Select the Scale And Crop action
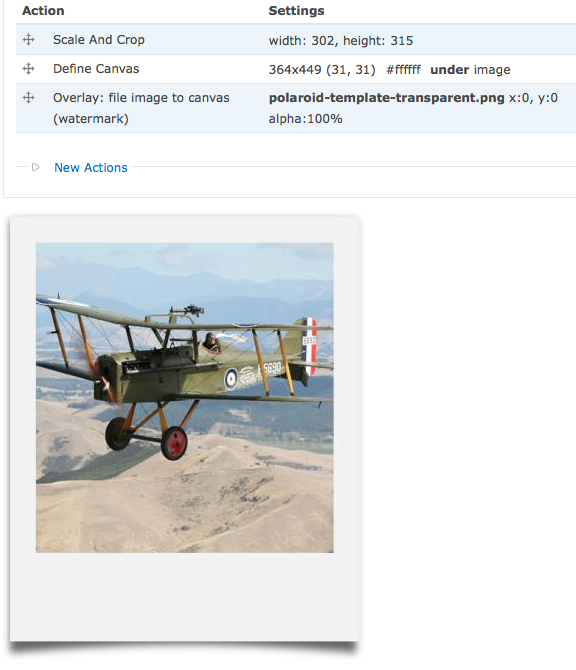Image resolution: width=576 pixels, height=670 pixels. click(99, 40)
